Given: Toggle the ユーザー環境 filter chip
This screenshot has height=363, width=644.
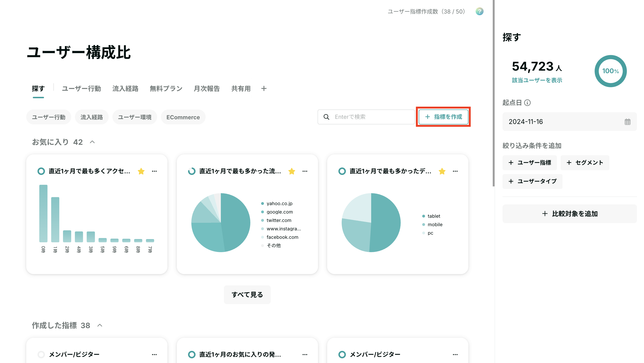Looking at the screenshot, I should tap(135, 117).
